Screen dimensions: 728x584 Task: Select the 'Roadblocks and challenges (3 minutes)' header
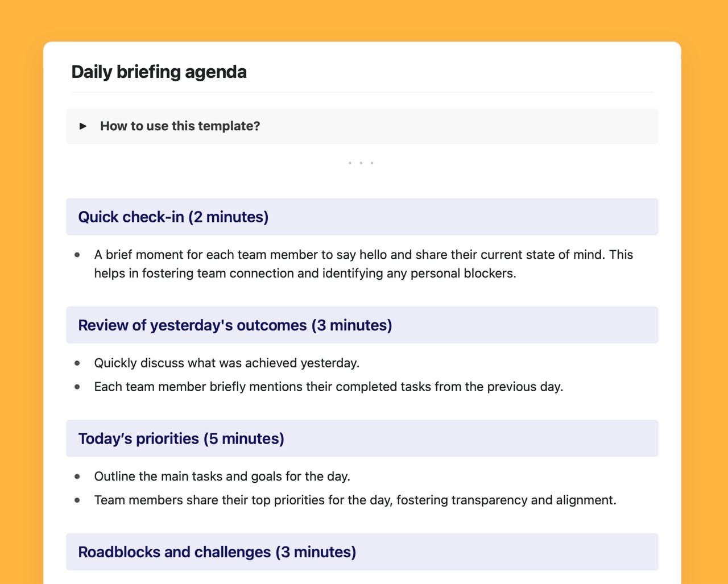pos(216,552)
